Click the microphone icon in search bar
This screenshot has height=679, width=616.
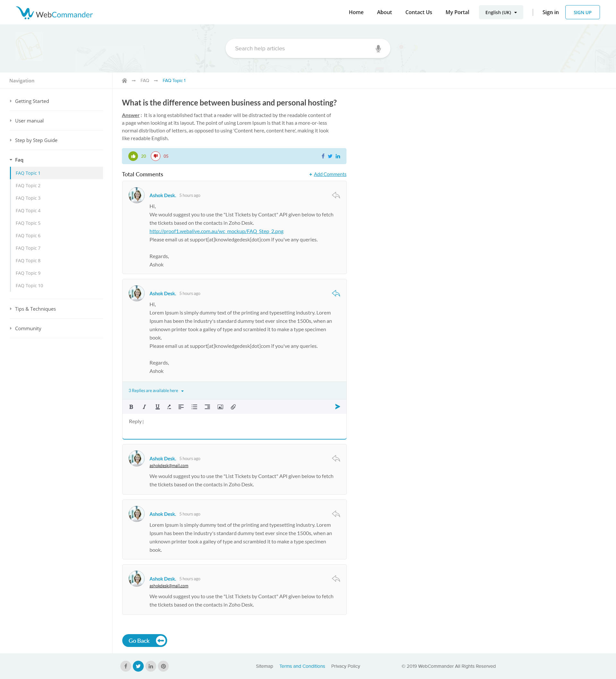coord(378,48)
